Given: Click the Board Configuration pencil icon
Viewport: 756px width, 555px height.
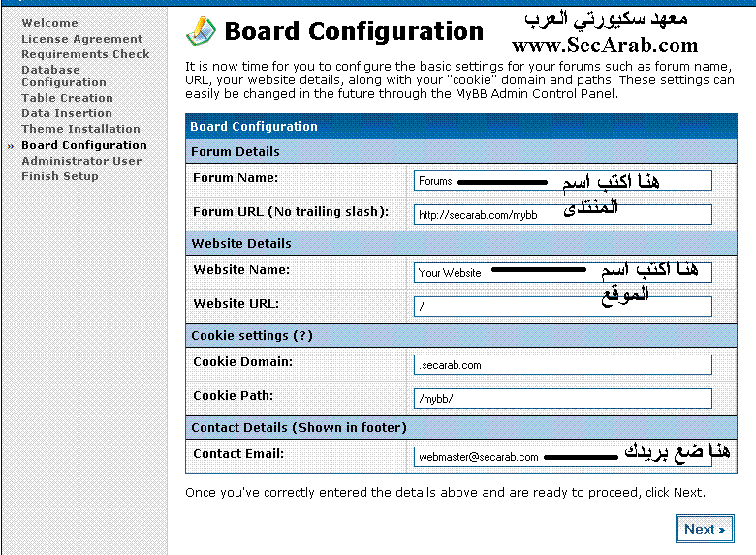Looking at the screenshot, I should tap(201, 31).
